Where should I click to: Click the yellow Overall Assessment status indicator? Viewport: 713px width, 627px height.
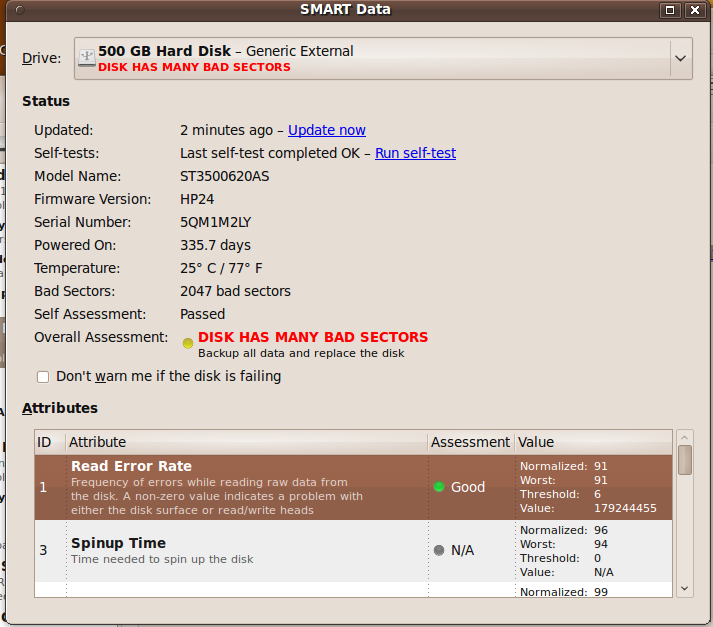tap(188, 343)
